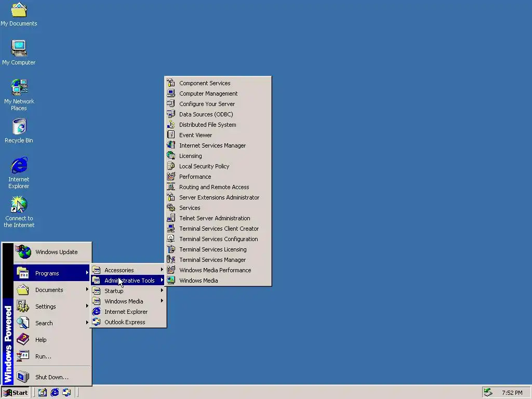The width and height of the screenshot is (532, 399).
Task: Choose Shut Down... from Start menu
Action: coord(52,377)
